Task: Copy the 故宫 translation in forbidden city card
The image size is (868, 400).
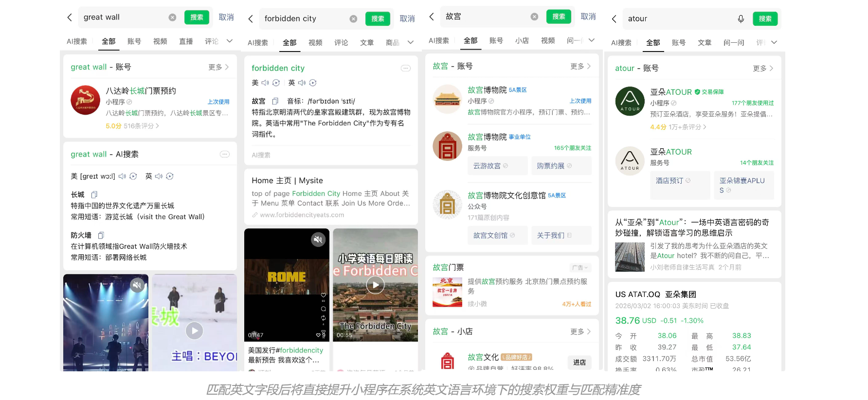Action: [275, 101]
